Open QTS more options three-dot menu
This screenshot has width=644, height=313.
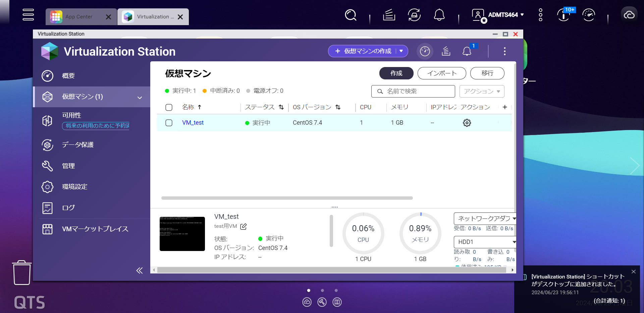pyautogui.click(x=540, y=15)
